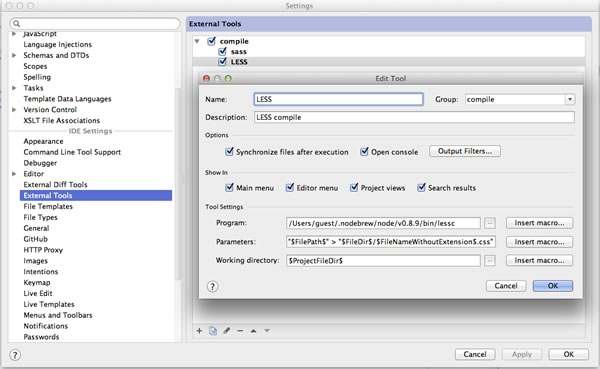Toggle Project views checkbox
Viewport: 600px width, 369px height.
(354, 188)
